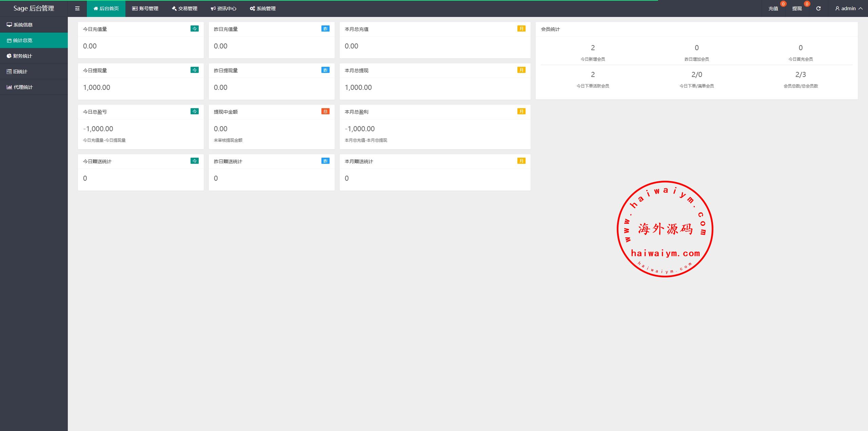The height and width of the screenshot is (431, 868).
Task: Open 代理统计 from the sidebar
Action: (x=23, y=87)
